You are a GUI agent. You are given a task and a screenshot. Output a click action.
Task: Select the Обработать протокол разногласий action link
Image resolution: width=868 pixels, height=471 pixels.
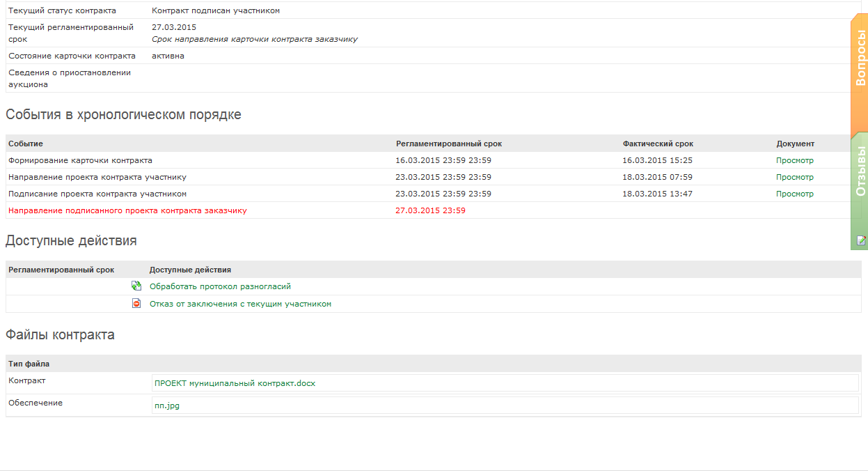[x=220, y=286]
